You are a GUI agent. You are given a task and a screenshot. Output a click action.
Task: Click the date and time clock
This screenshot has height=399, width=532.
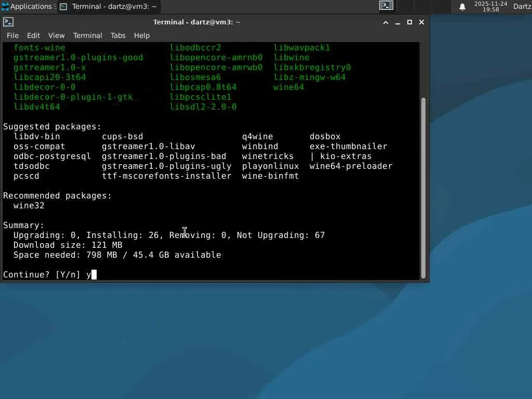[x=490, y=6]
